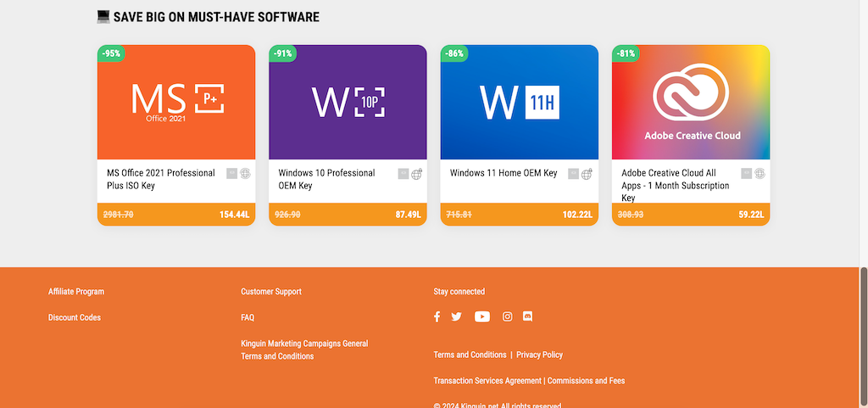The height and width of the screenshot is (408, 868).
Task: Open the YouTube social icon
Action: pos(482,316)
